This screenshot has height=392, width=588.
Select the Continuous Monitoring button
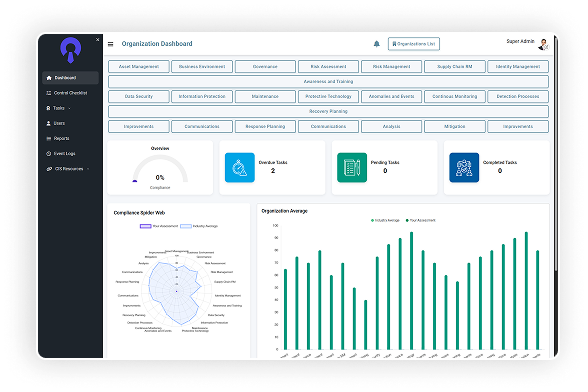point(454,96)
